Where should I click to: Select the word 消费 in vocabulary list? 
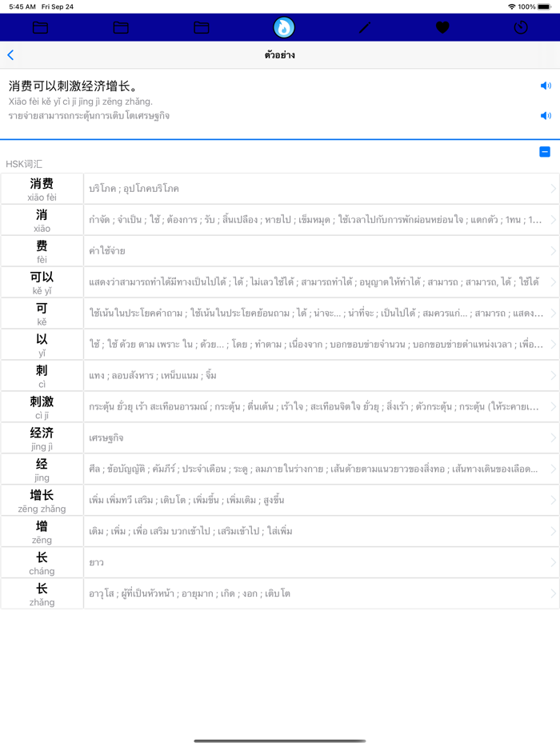tap(42, 189)
